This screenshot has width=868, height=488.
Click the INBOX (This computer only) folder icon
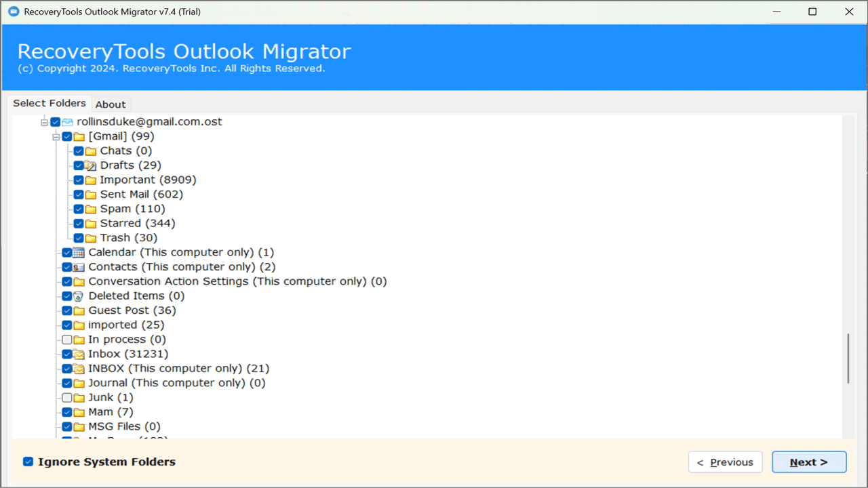[x=79, y=369]
